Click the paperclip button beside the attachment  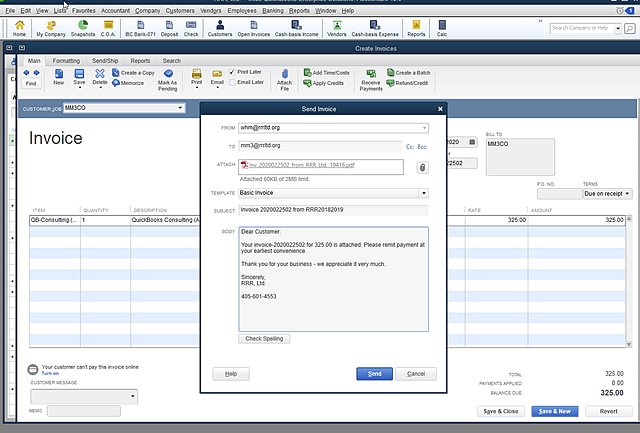421,167
